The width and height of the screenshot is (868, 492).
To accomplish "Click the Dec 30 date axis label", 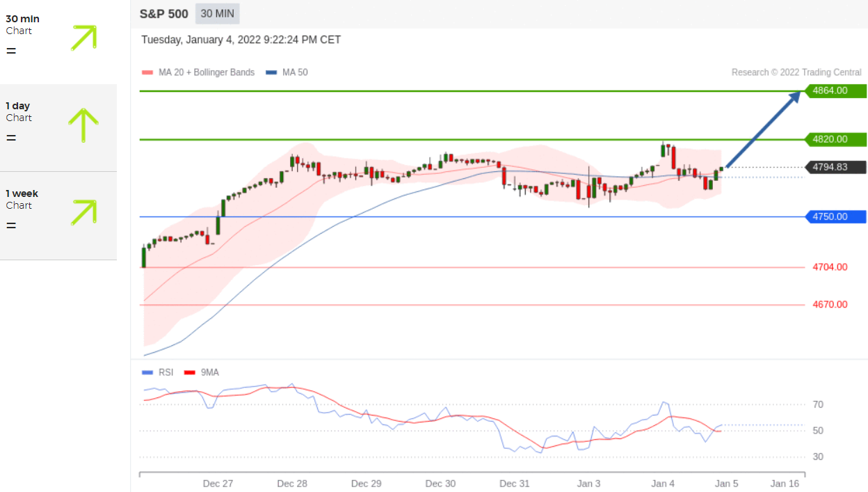I will [440, 484].
